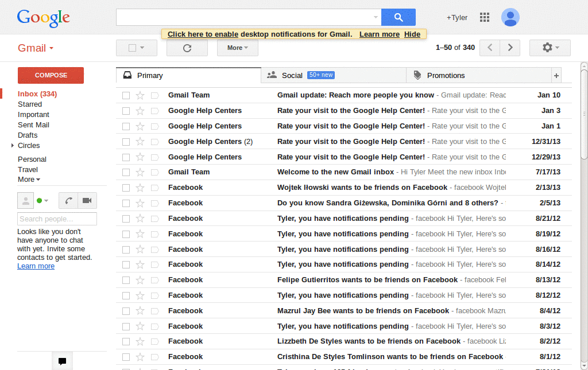This screenshot has width=588, height=370.
Task: Click the chat profile picture thumbnail
Action: coord(25,200)
